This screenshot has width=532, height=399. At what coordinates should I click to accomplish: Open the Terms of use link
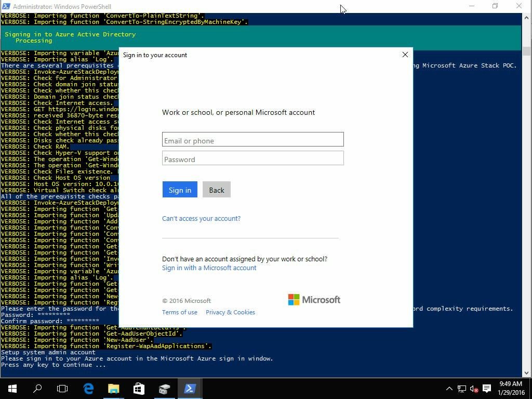179,312
